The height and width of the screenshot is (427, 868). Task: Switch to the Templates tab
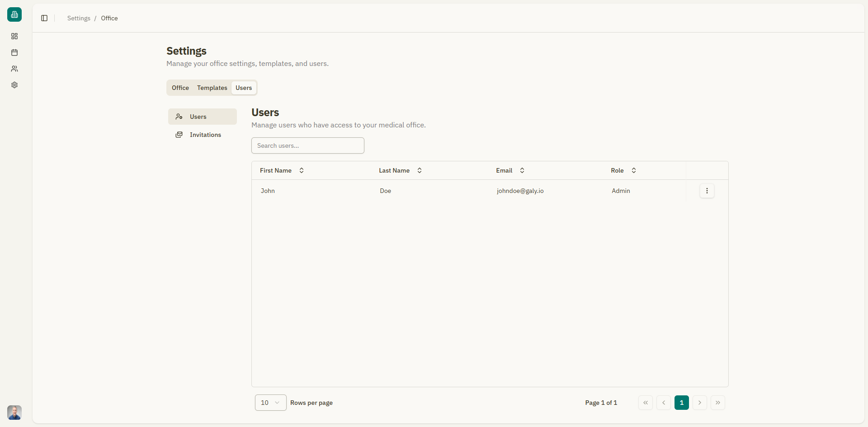point(212,88)
